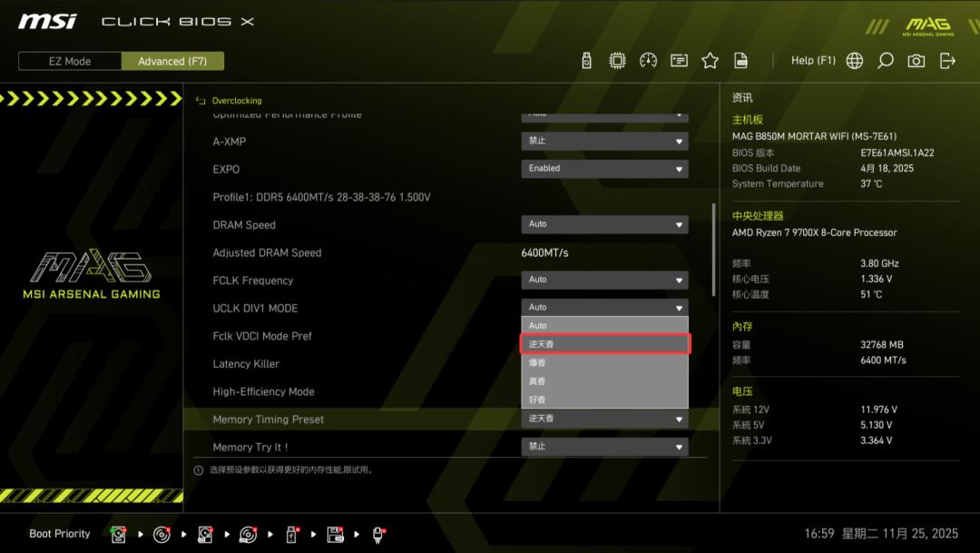The height and width of the screenshot is (553, 980).
Task: Click the 11.976 V system 12V reading
Action: pyautogui.click(x=878, y=410)
